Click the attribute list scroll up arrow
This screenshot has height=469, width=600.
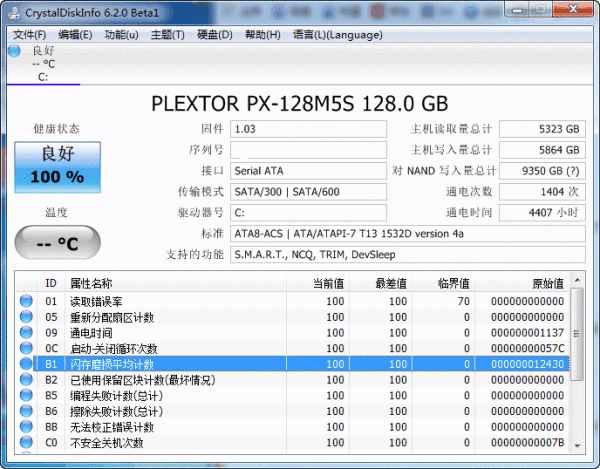tap(577, 280)
